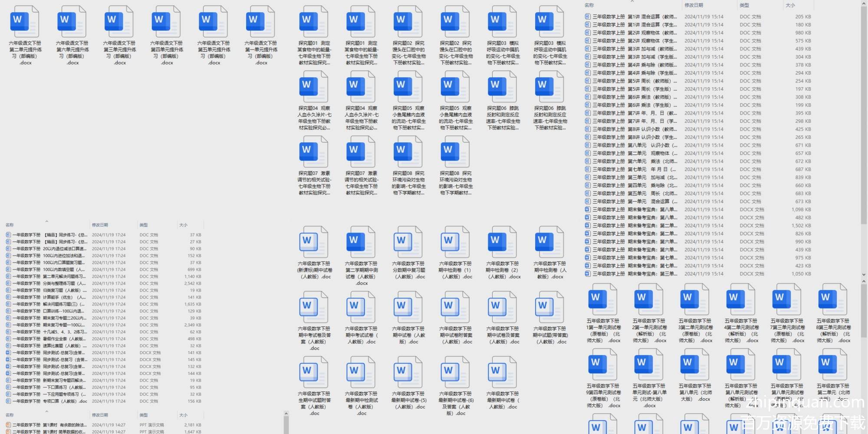Click the 大小 column header in 三年级 list
Viewport: 868px width, 434px height.
pos(790,5)
